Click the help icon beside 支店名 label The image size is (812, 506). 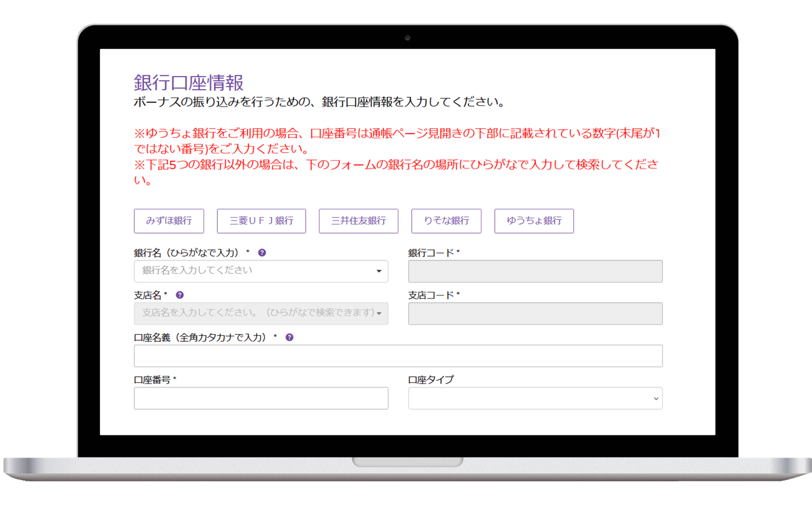tap(180, 295)
